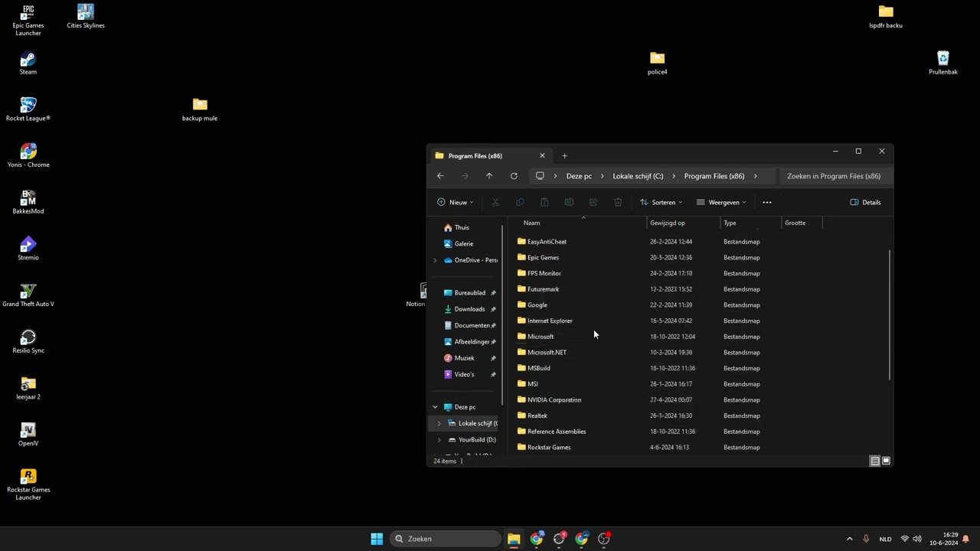Click the file list vertical scrollbar
The width and height of the screenshot is (980, 551).
(890, 315)
